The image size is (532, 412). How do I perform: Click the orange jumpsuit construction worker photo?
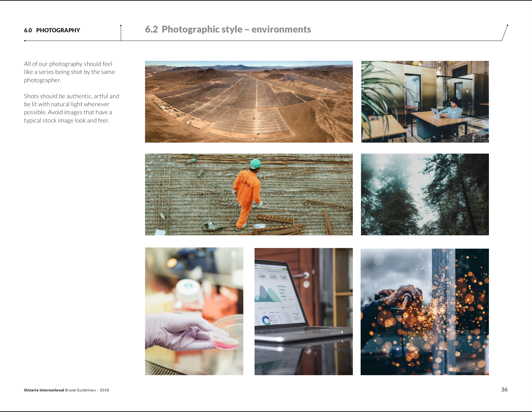click(249, 194)
